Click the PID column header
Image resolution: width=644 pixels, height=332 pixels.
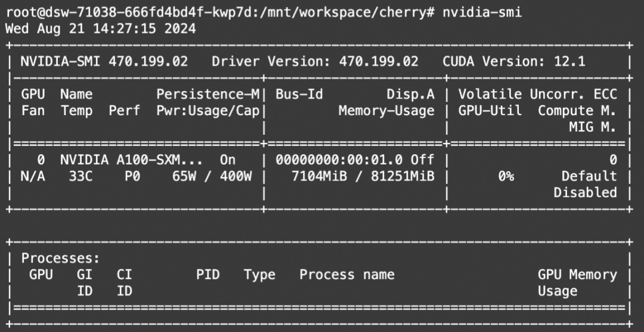coord(208,275)
